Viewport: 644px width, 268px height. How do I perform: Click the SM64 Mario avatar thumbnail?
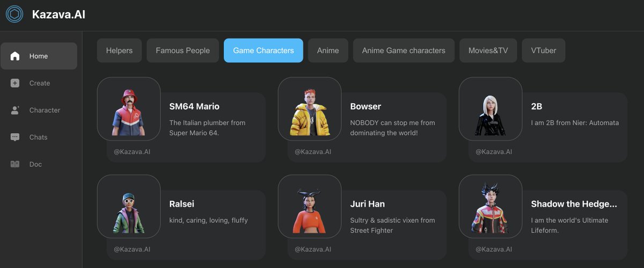tap(129, 109)
